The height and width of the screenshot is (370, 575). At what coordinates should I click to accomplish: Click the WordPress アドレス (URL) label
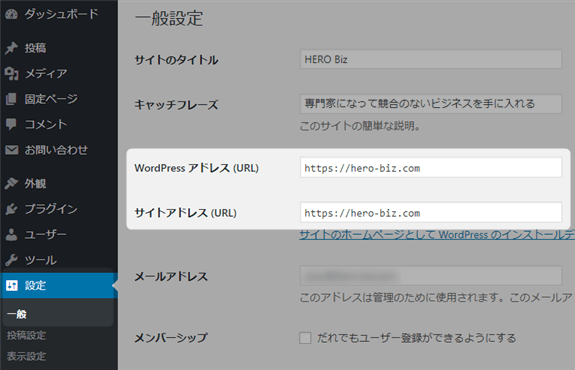point(197,168)
